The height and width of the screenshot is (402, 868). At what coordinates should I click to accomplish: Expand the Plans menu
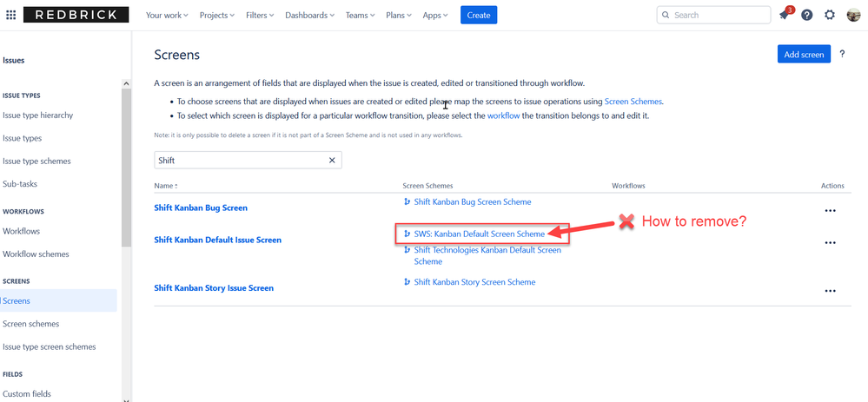[x=399, y=15]
